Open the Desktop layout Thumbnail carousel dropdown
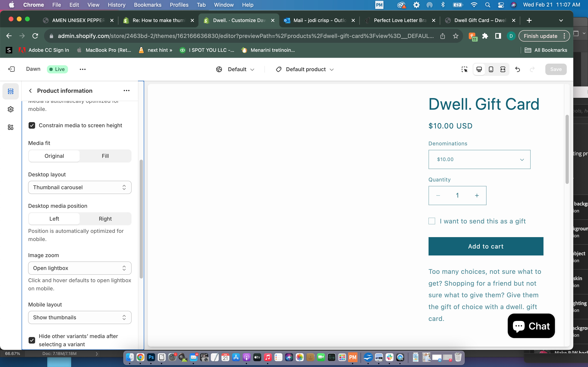The width and height of the screenshot is (588, 367). (80, 187)
